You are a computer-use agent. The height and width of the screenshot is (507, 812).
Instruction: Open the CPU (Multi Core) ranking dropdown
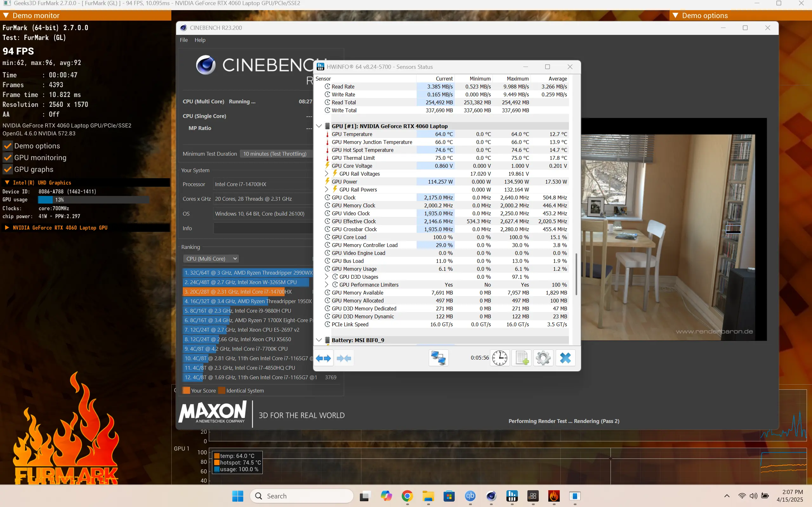(x=211, y=258)
